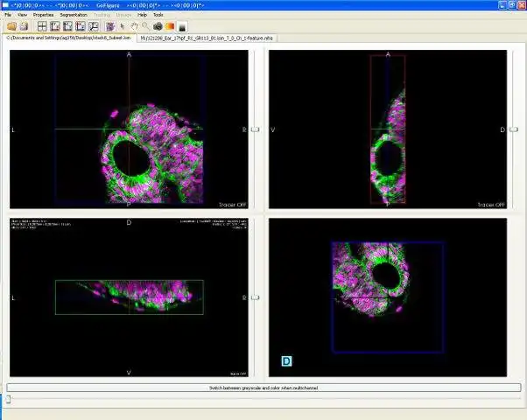
Task: Switch to the t-feature.mha tab
Action: pos(207,38)
